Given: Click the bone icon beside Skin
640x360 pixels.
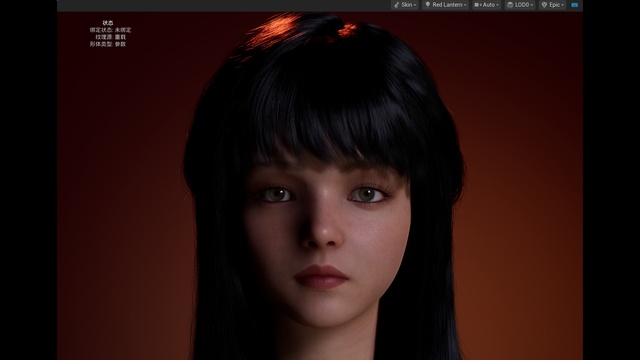Looking at the screenshot, I should tap(396, 5).
